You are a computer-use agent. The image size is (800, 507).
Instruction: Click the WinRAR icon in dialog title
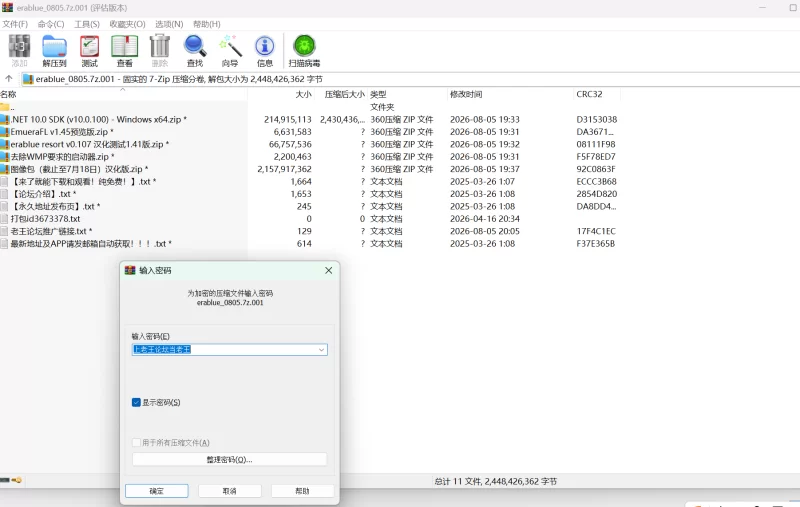[x=130, y=270]
